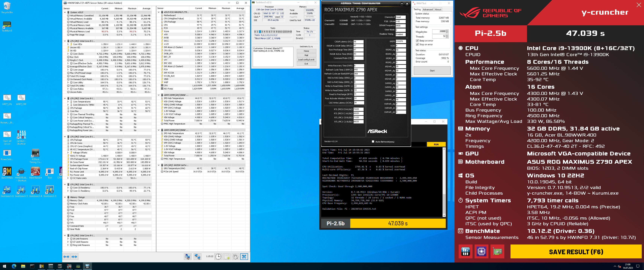The height and width of the screenshot is (270, 644).
Task: Click the HWiNFO reset clock icon
Action: [218, 256]
